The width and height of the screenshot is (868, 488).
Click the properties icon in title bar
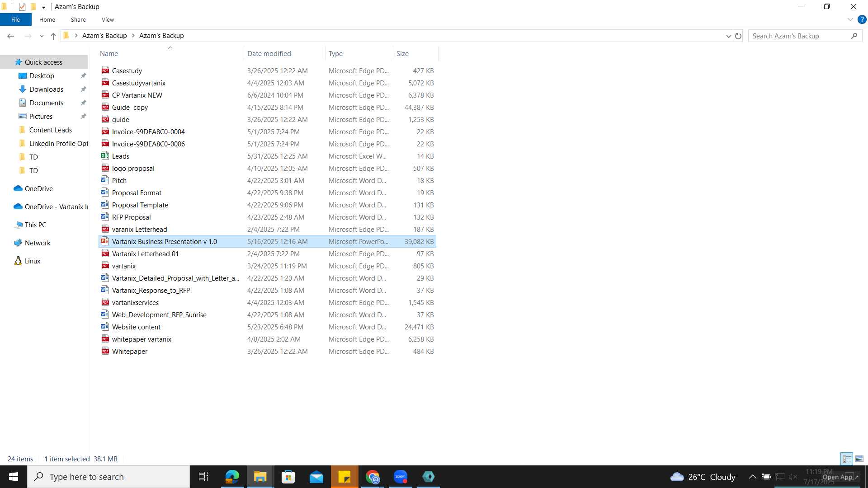[22, 7]
